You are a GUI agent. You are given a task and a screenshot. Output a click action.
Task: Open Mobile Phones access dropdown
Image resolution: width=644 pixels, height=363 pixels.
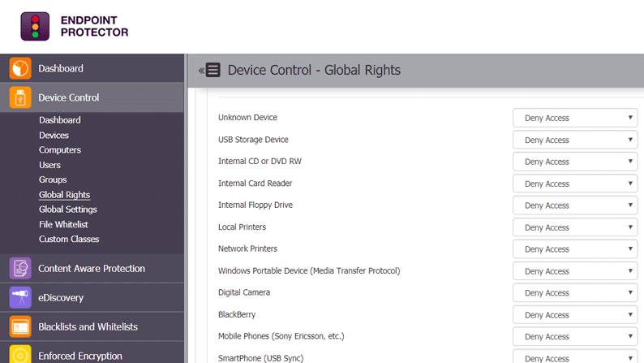[575, 337]
